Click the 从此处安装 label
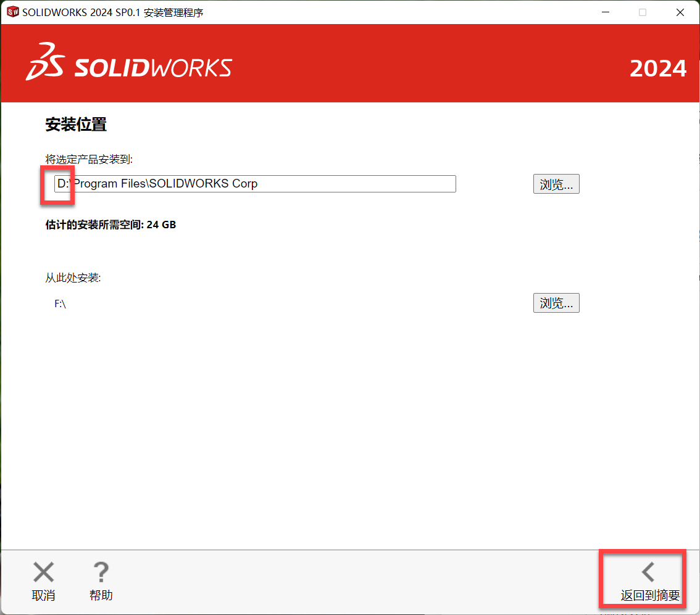This screenshot has width=700, height=615. tap(73, 278)
